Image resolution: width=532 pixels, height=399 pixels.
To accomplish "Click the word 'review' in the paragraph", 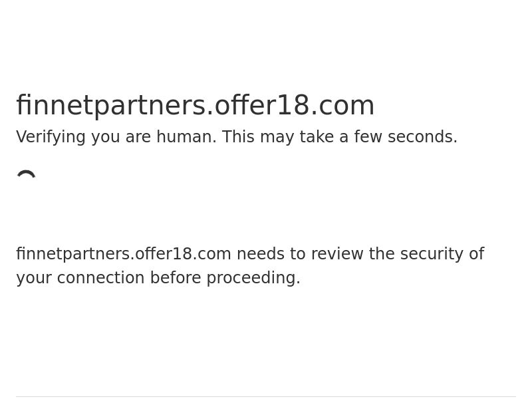I will (337, 254).
